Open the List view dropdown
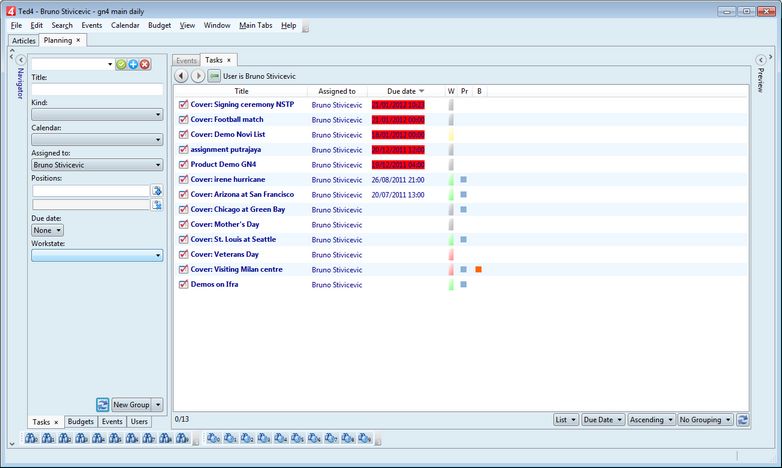The image size is (782, 468). (566, 420)
